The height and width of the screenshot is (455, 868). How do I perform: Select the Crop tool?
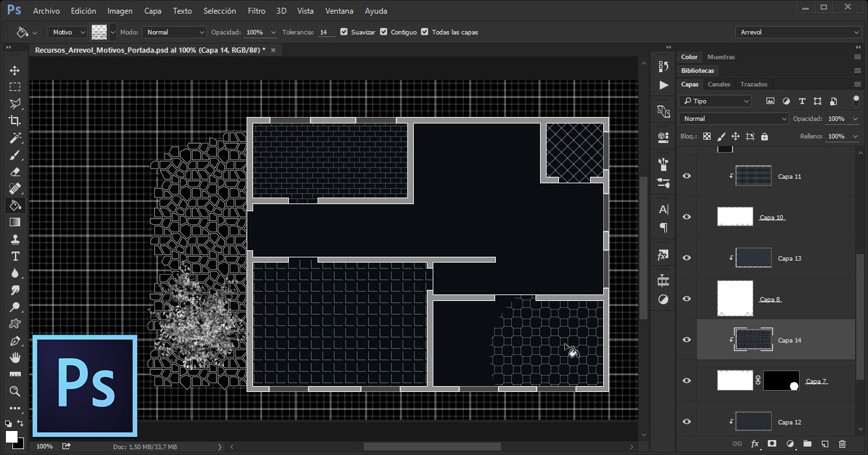tap(14, 121)
